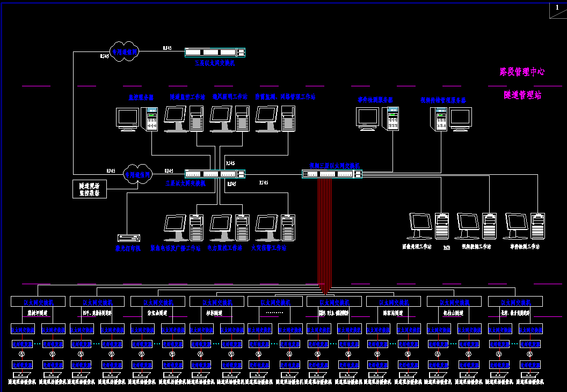Click the red fiber cable bundle

point(324,236)
